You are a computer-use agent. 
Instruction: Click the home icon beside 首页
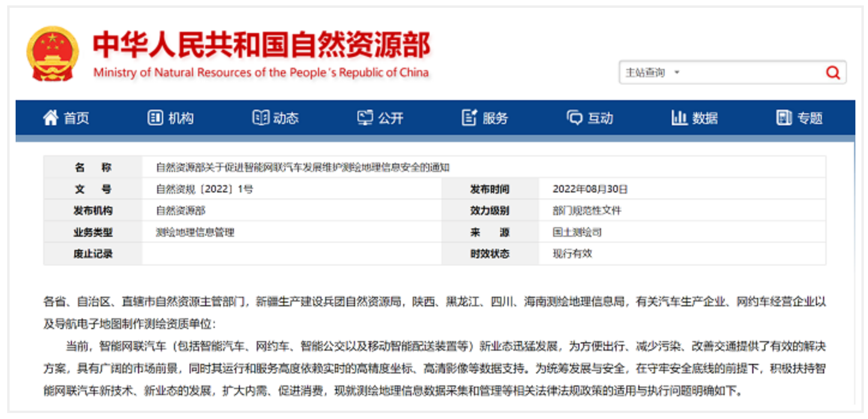click(x=50, y=118)
